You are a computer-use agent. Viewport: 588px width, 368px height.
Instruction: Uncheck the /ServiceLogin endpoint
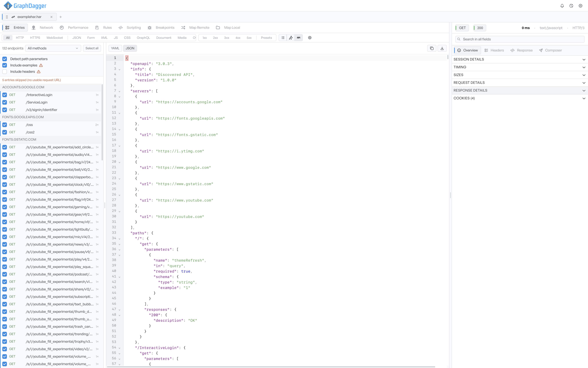click(5, 102)
